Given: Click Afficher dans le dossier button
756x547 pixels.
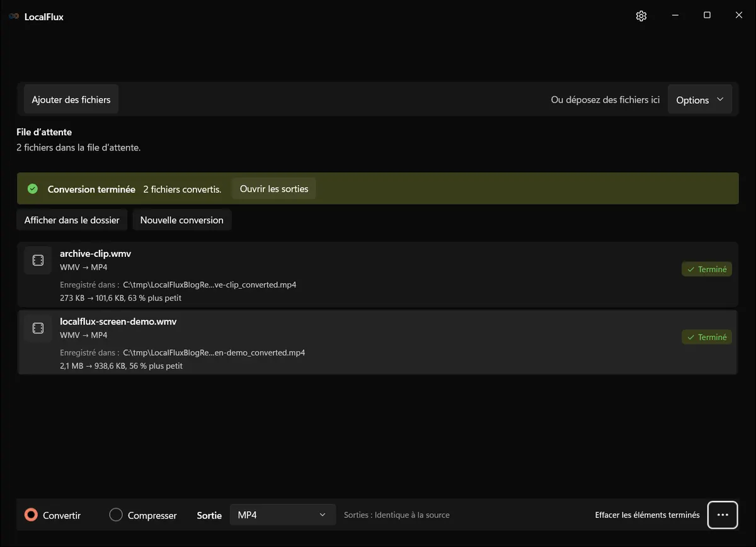Looking at the screenshot, I should click(x=72, y=220).
